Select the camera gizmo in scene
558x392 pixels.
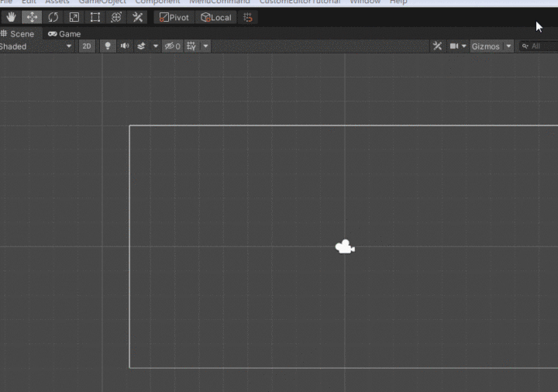(x=345, y=247)
